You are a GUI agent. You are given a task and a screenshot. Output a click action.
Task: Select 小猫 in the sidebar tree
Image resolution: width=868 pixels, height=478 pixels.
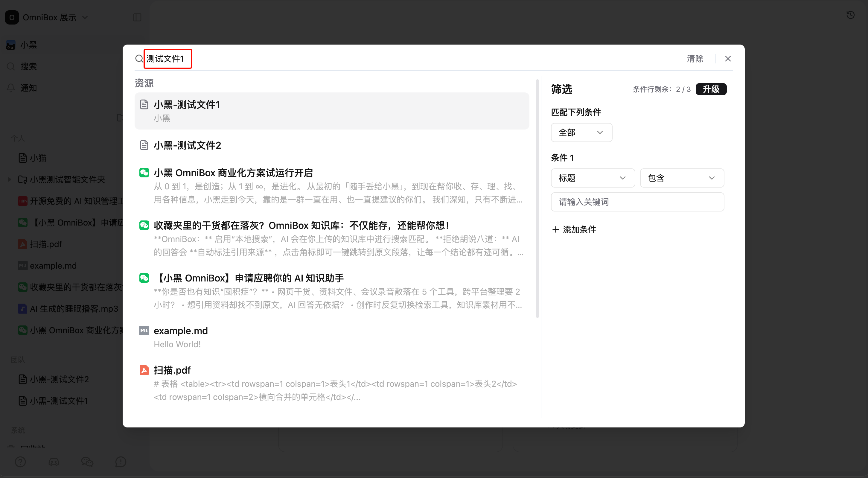[38, 158]
